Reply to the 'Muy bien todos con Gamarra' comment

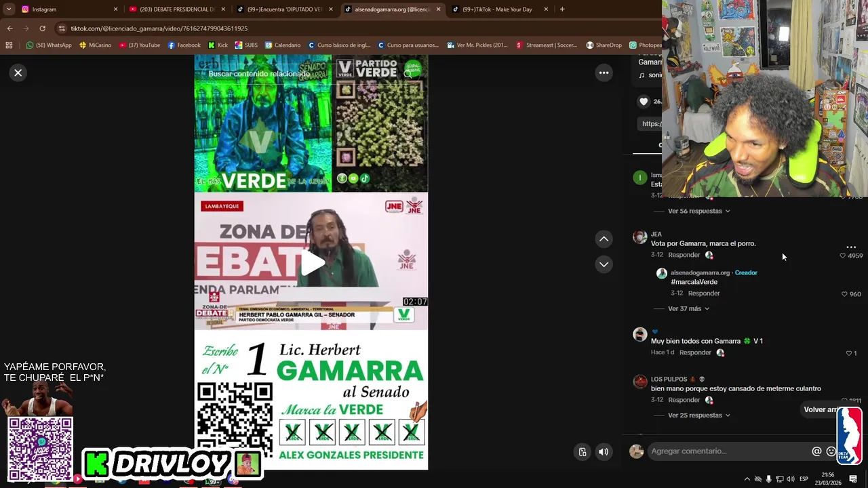click(695, 352)
